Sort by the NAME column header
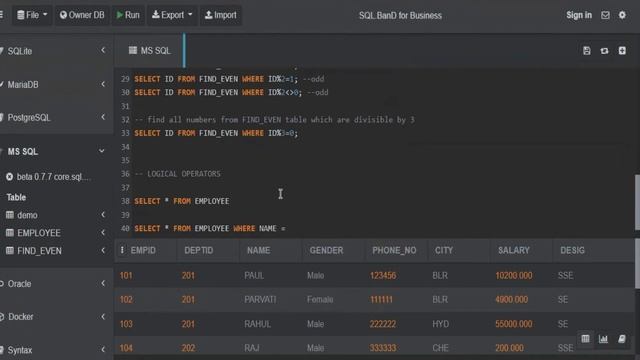 point(258,250)
